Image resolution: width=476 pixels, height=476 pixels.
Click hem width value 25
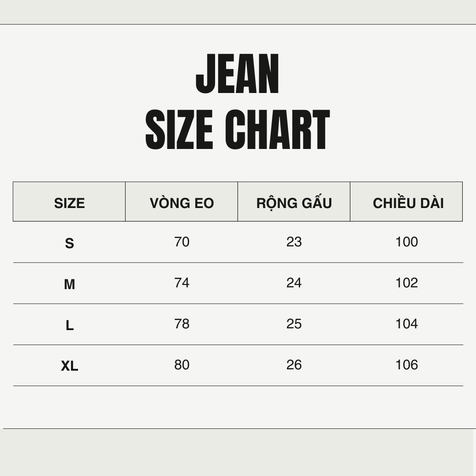294,324
